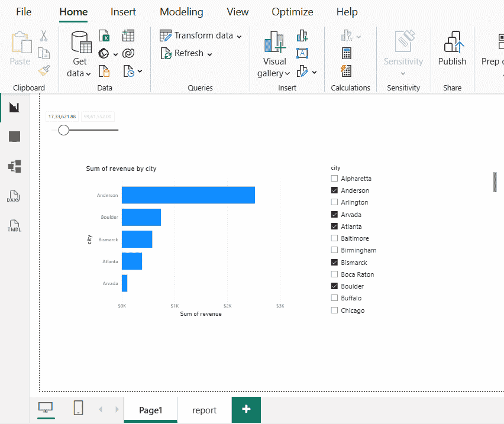Switch to the Optimize ribbon tab
Screen dimensions: 504x424
pyautogui.click(x=292, y=12)
